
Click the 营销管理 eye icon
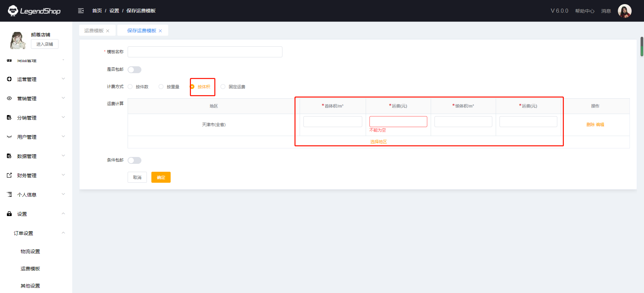(x=9, y=98)
